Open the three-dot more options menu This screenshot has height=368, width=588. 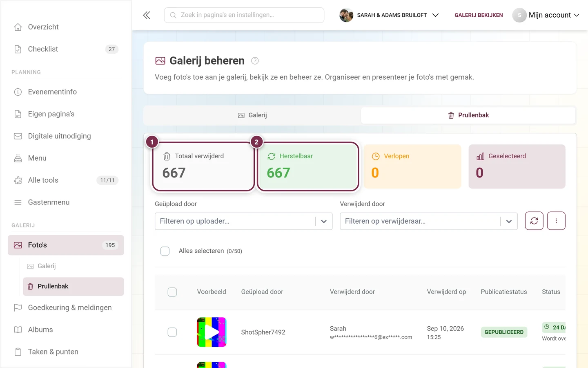click(x=556, y=221)
